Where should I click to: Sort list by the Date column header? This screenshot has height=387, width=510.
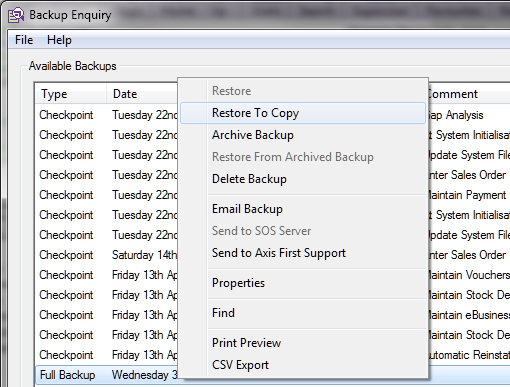point(142,94)
